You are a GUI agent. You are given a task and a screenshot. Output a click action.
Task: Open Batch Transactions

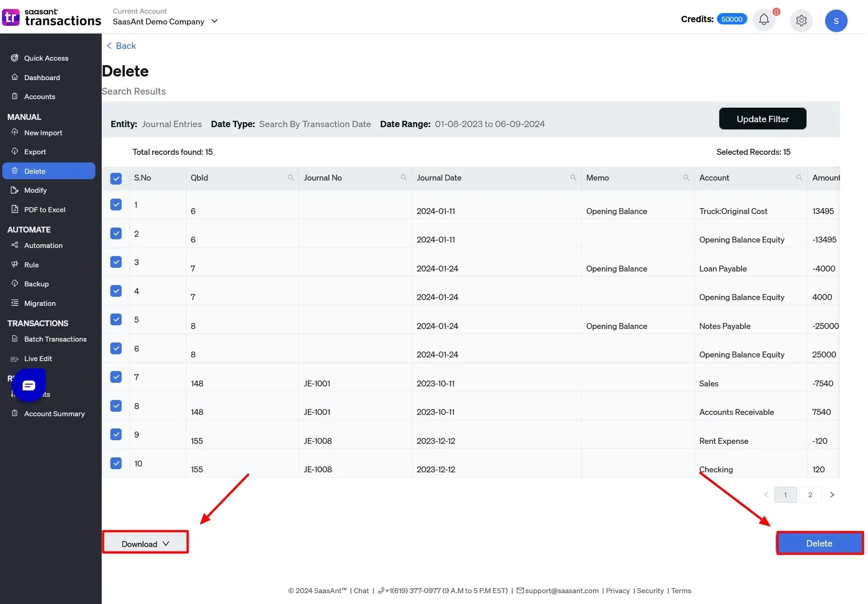(x=55, y=338)
